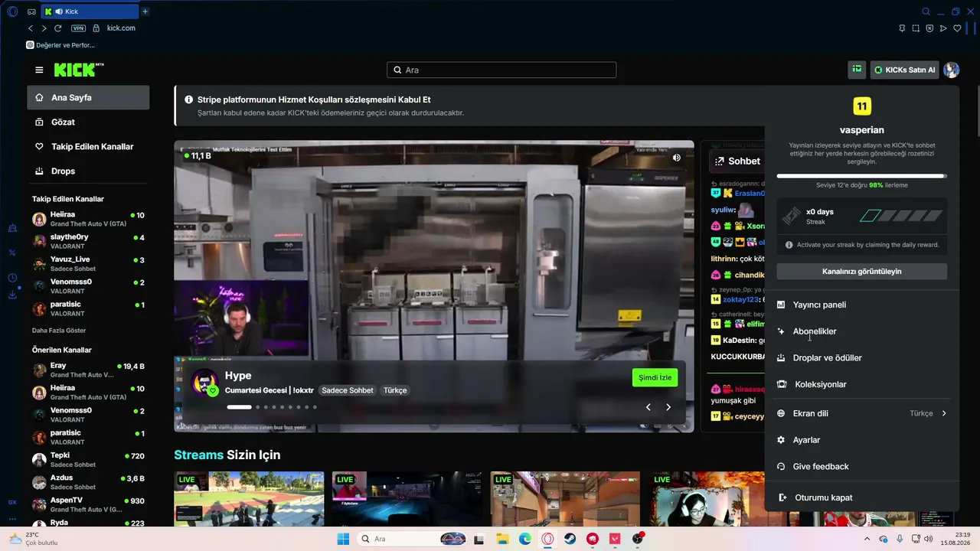Show next featured stream with right arrow
Image resolution: width=980 pixels, height=551 pixels.
tap(668, 407)
